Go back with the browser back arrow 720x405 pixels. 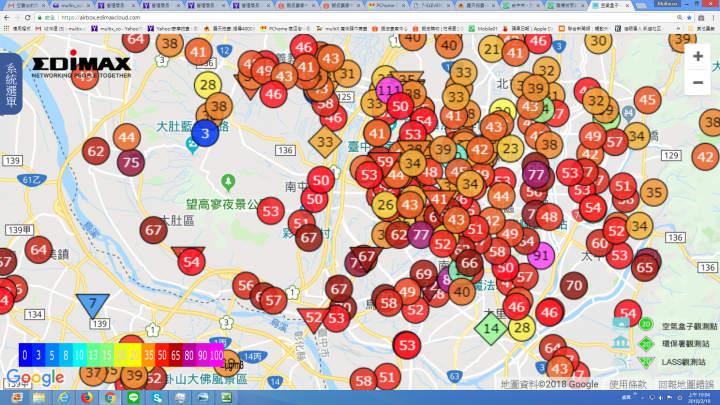(x=6, y=17)
